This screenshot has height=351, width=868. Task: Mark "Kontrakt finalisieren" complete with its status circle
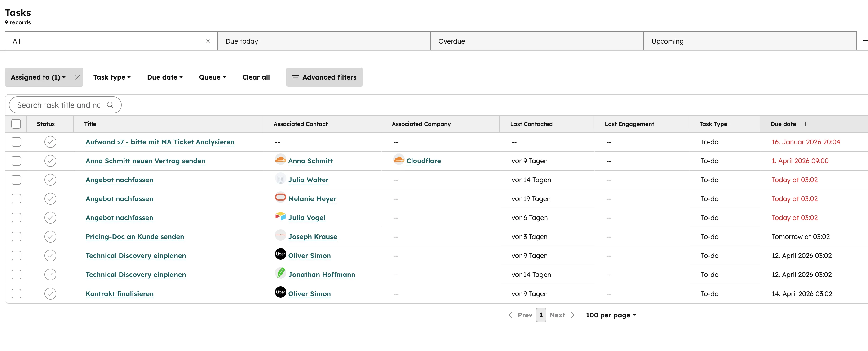point(50,293)
